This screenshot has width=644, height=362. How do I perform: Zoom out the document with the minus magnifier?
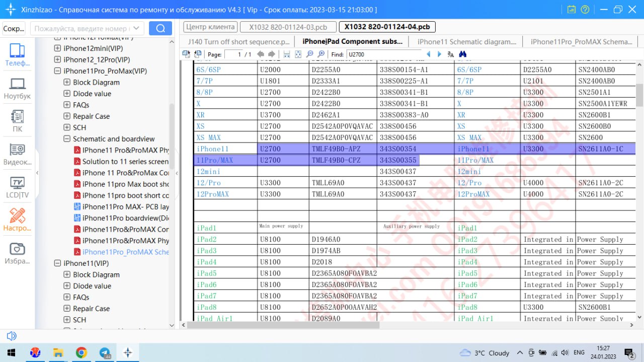pos(309,54)
